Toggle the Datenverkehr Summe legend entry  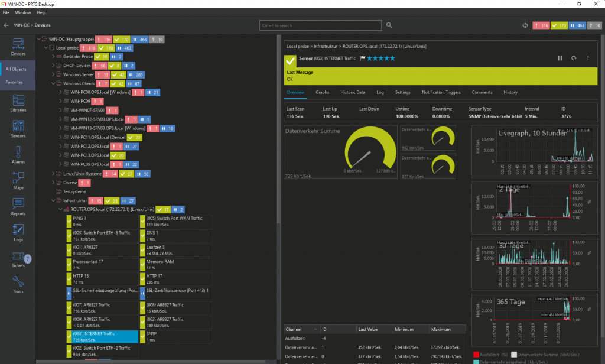pos(513,354)
